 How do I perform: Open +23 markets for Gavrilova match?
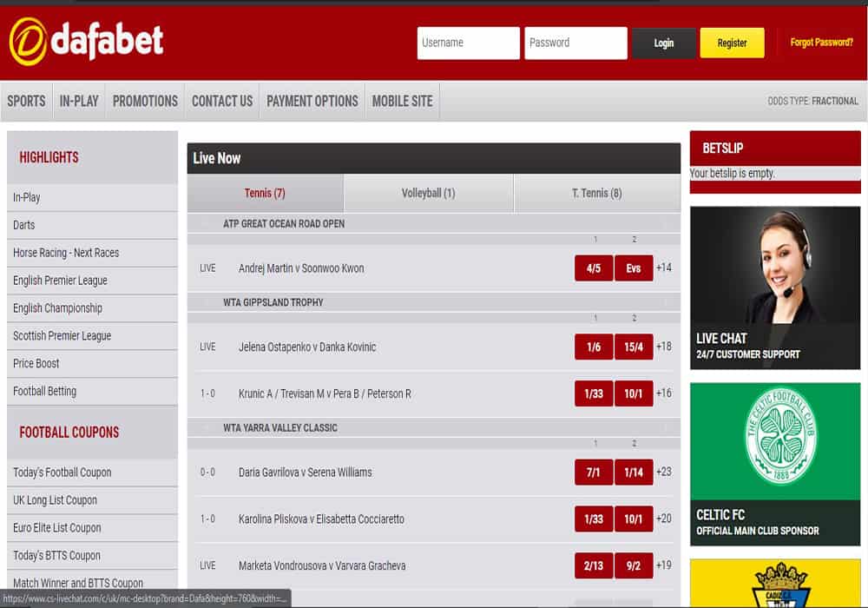(x=664, y=472)
